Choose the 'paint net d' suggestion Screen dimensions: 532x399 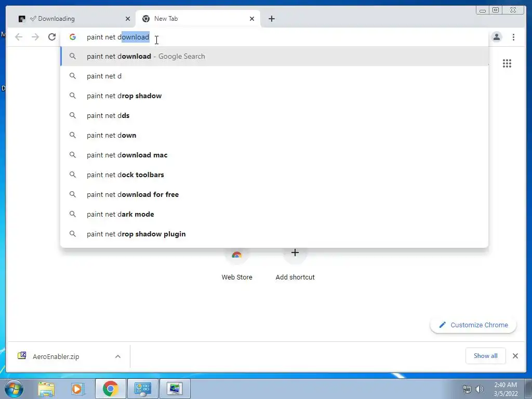click(274, 76)
